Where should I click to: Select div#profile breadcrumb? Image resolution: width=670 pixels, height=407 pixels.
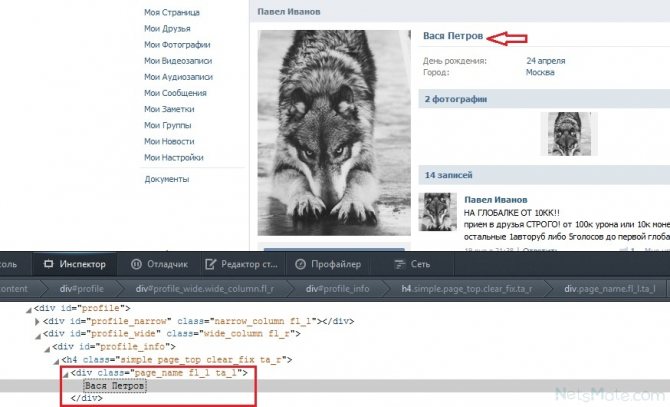pyautogui.click(x=81, y=289)
